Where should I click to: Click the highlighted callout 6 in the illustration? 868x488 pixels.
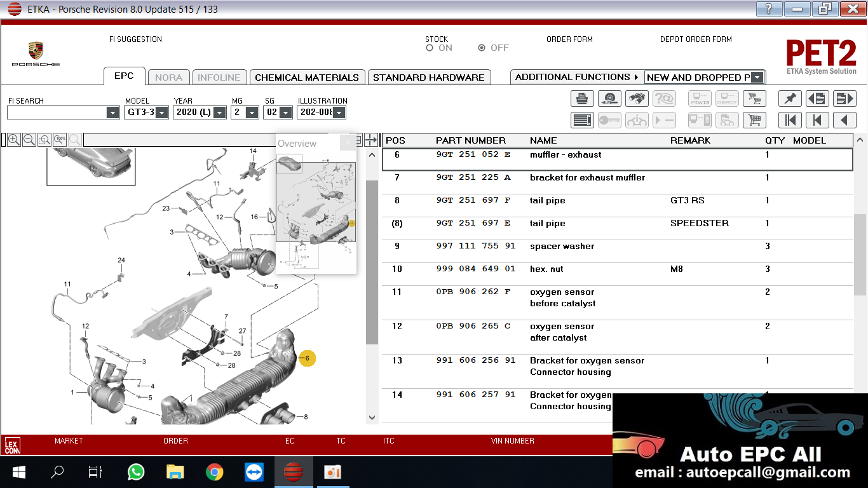308,358
